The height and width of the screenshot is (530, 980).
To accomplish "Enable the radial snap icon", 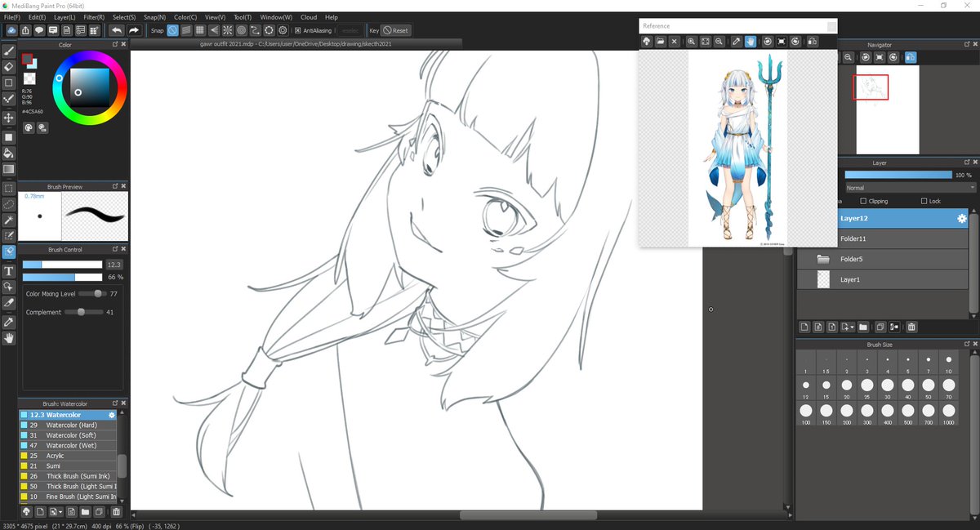I will pos(228,30).
